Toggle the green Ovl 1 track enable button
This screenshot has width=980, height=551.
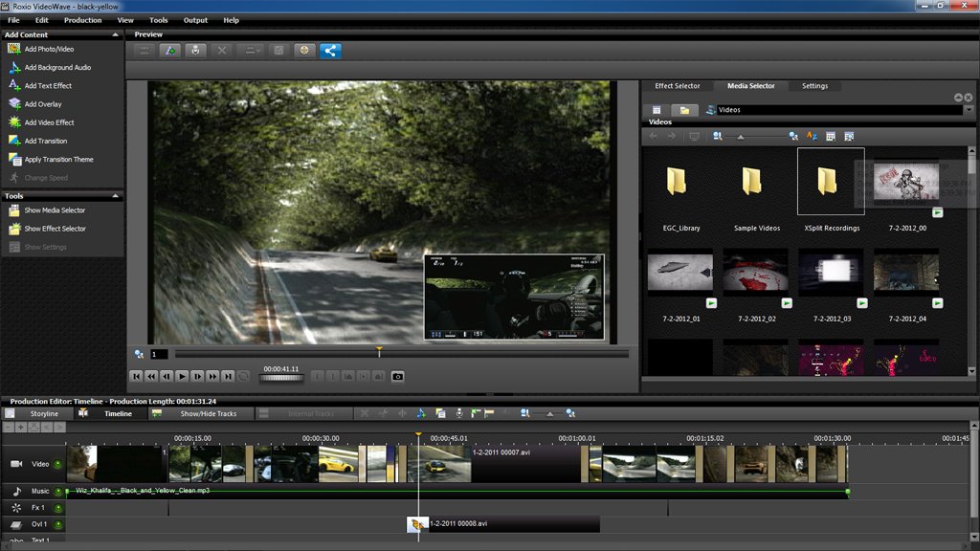pos(57,524)
